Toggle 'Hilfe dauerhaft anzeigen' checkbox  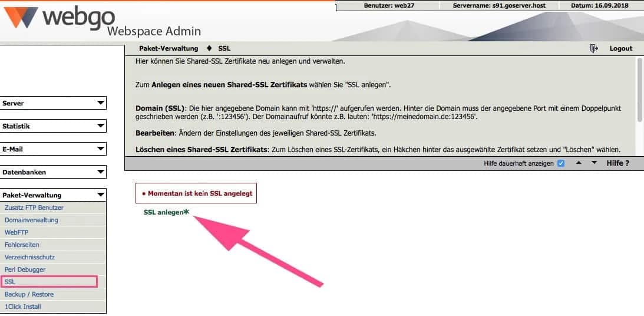(x=560, y=163)
